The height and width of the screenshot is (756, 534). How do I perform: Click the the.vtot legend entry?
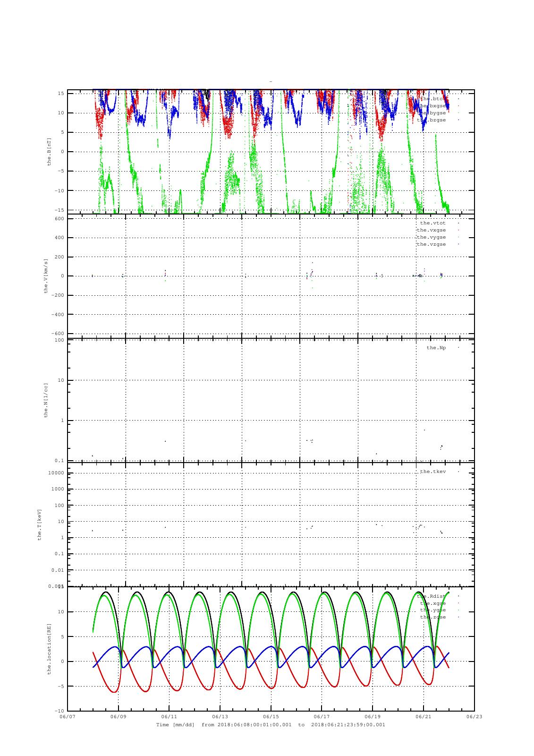pos(432,223)
